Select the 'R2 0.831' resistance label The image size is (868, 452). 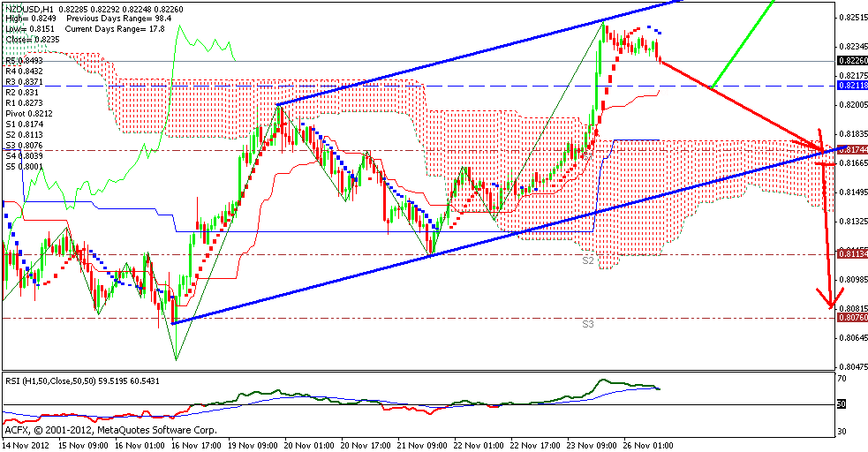(x=21, y=93)
